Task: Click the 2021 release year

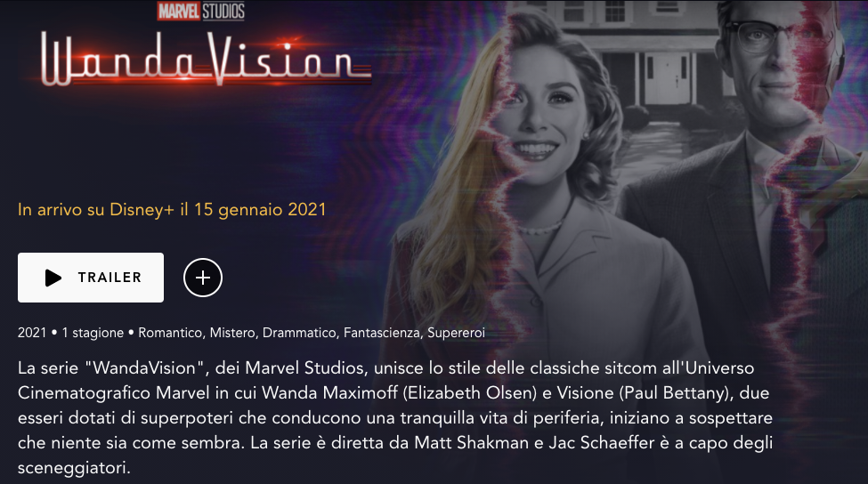Action: click(x=32, y=333)
